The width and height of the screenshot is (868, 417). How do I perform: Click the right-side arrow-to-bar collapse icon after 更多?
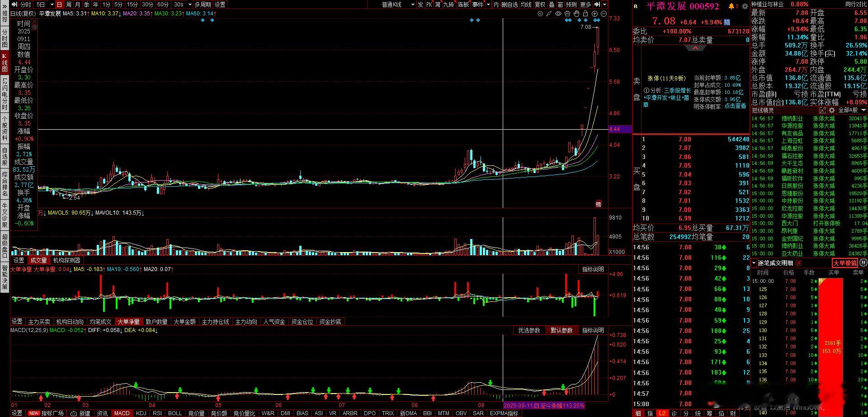[x=597, y=5]
